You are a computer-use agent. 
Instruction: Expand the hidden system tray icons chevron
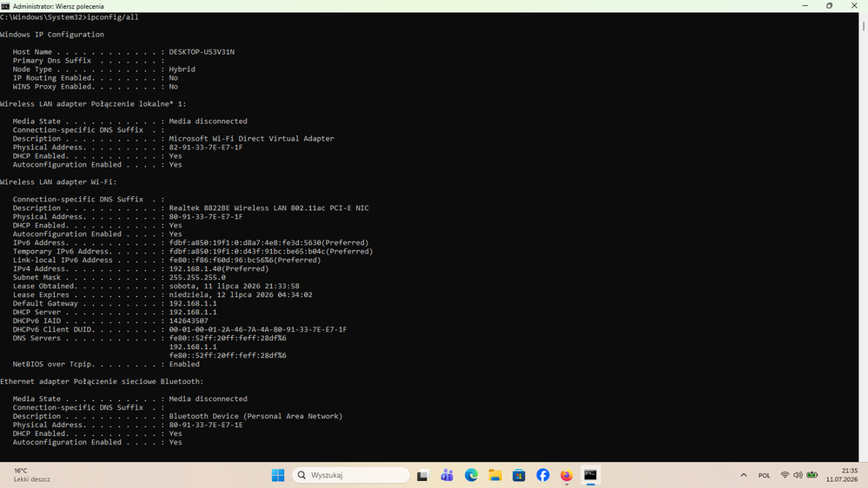(744, 475)
